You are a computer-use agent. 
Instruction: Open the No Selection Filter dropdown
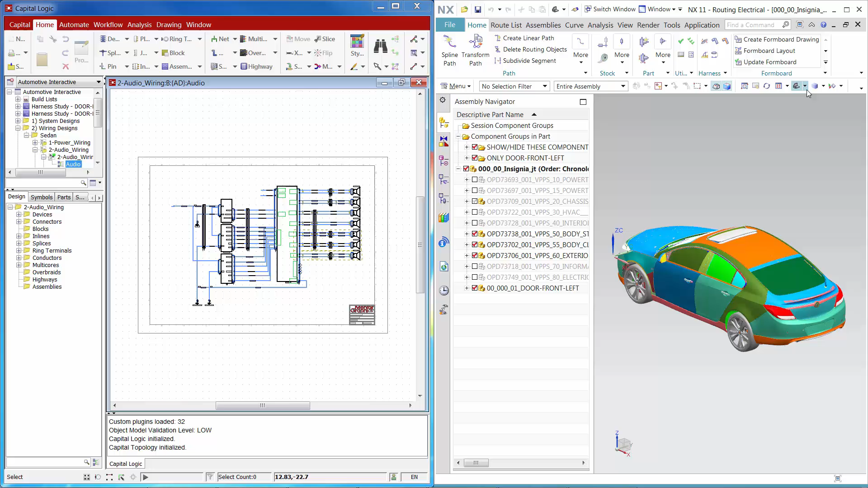pyautogui.click(x=513, y=86)
